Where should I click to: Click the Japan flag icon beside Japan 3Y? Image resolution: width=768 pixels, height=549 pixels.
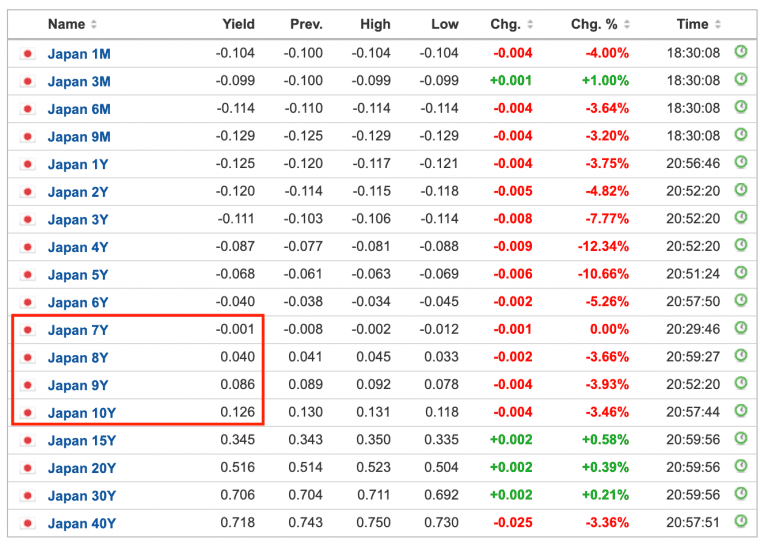point(28,219)
